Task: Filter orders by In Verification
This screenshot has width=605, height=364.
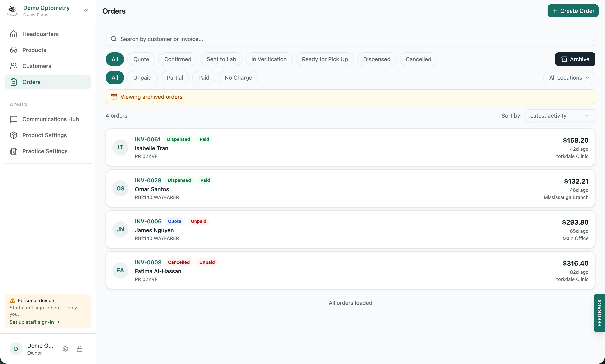Action: pyautogui.click(x=269, y=59)
